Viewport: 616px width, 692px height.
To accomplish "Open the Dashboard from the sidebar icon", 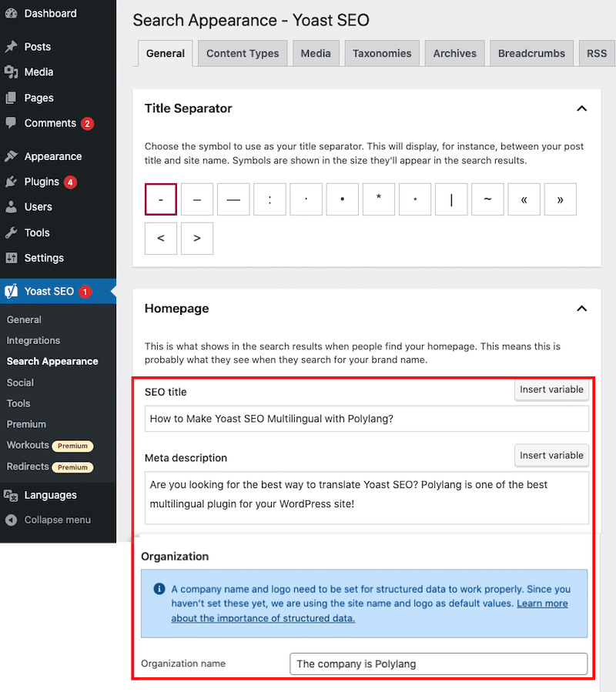I will tap(11, 14).
